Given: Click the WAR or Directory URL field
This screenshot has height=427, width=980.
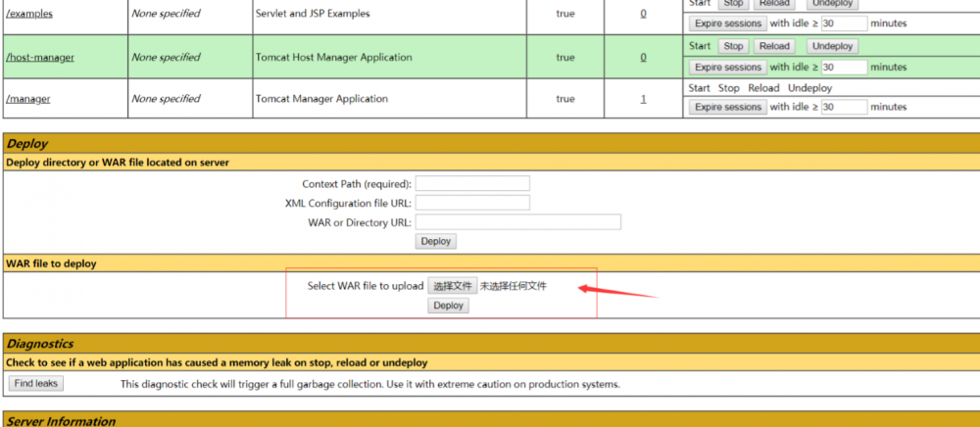Looking at the screenshot, I should [x=518, y=222].
